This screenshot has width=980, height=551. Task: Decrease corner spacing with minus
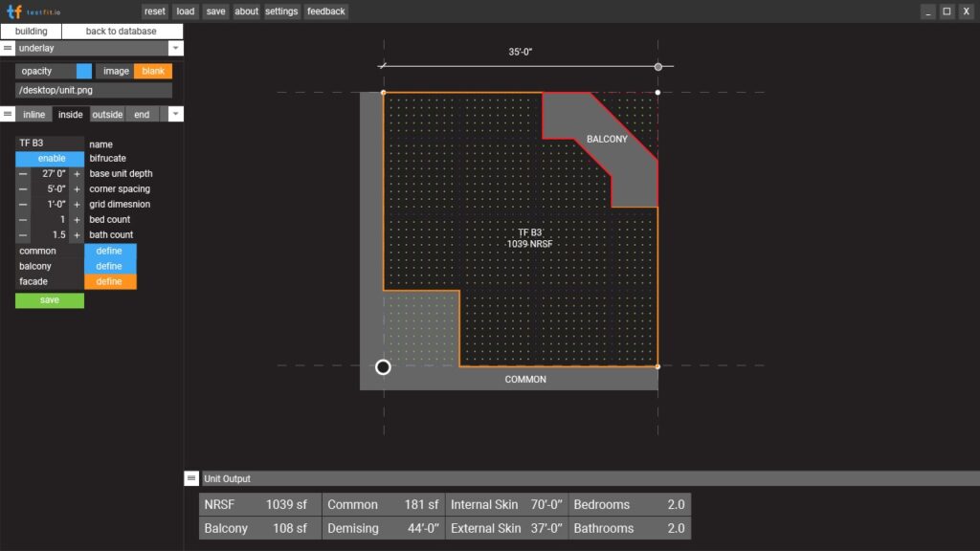click(x=20, y=188)
